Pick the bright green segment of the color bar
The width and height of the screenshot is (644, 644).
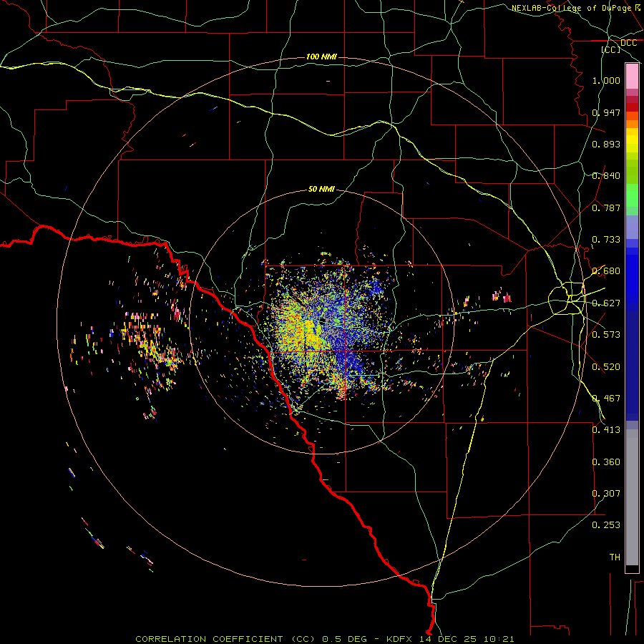click(632, 195)
